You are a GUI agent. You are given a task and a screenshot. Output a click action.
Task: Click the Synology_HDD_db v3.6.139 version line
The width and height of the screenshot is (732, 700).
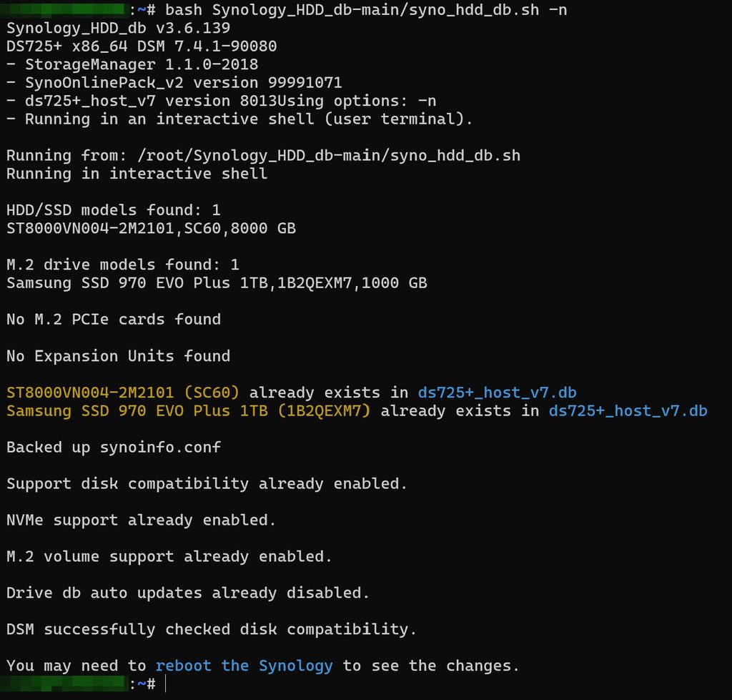point(118,28)
